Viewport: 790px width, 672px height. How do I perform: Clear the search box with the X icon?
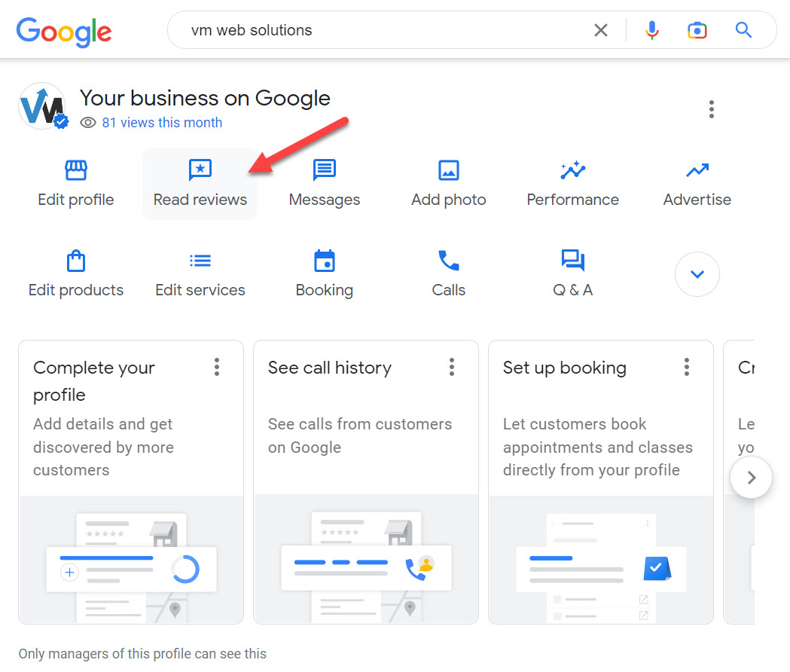tap(600, 30)
